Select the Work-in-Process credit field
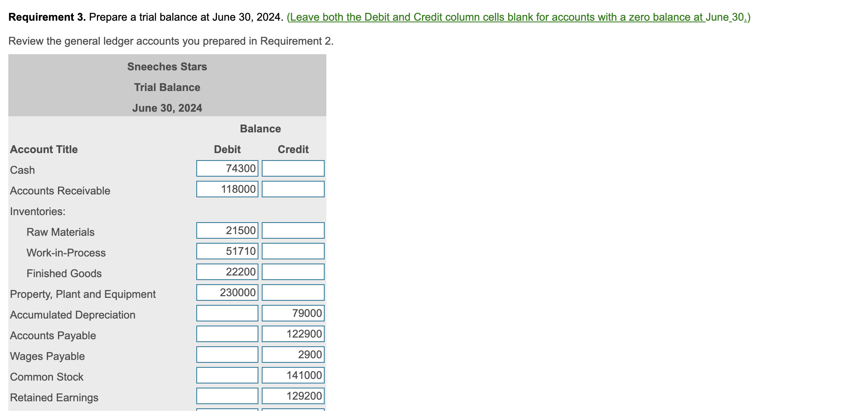868x417 pixels. 293,251
